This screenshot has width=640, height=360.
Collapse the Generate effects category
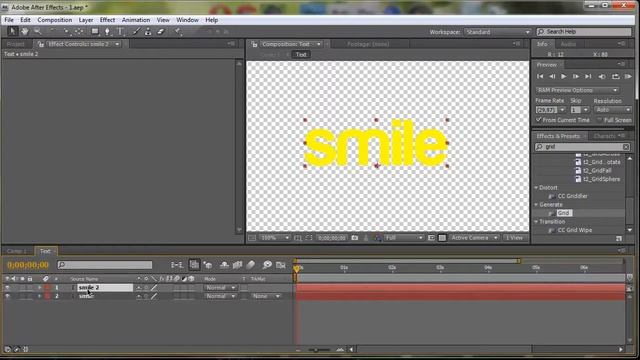(536, 204)
